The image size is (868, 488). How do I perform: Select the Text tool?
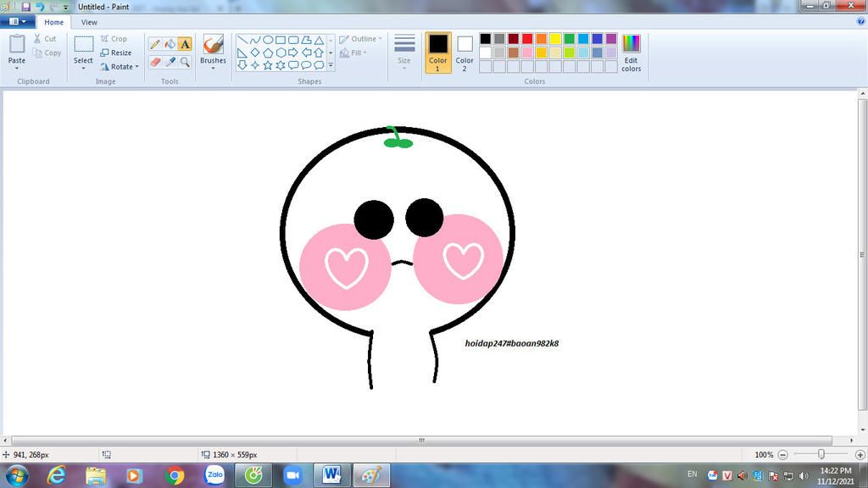185,44
